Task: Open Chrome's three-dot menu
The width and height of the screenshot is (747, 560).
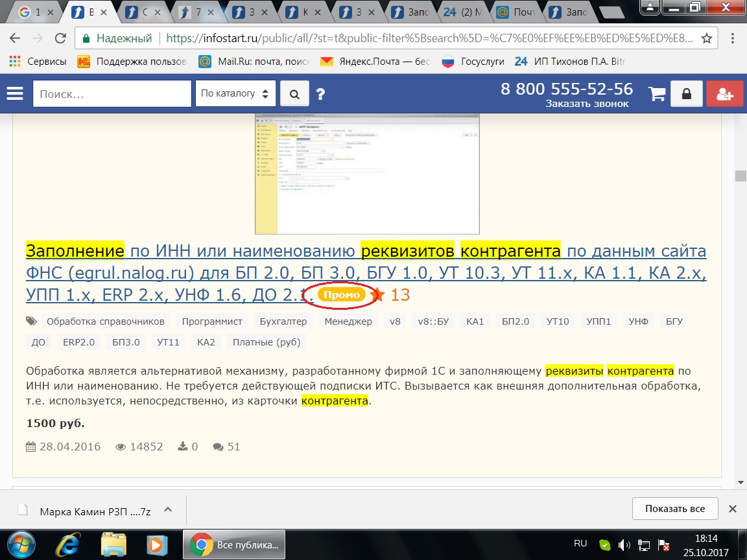Action: pos(733,39)
